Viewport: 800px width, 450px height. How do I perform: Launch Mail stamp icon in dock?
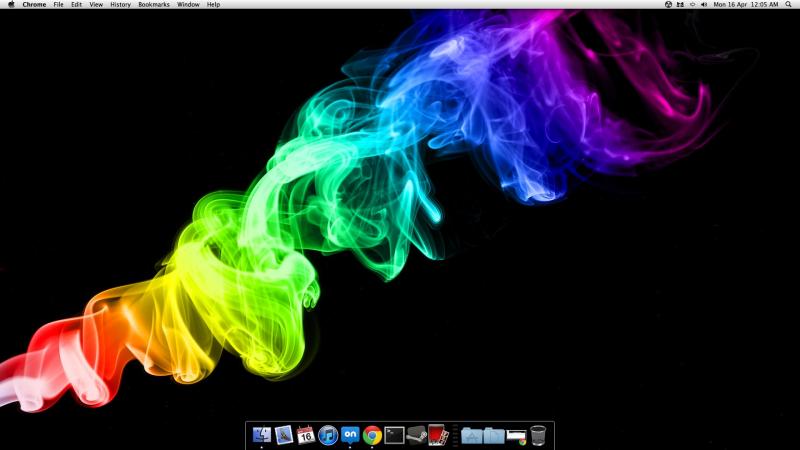pos(284,435)
